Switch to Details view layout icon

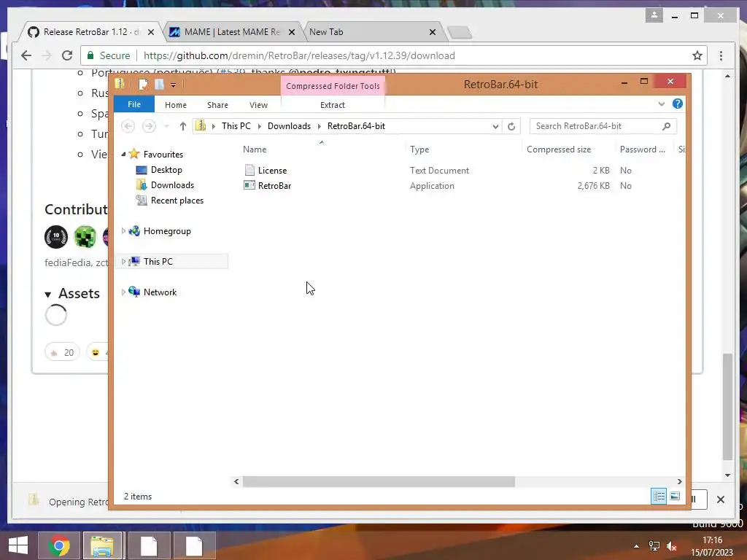659,497
